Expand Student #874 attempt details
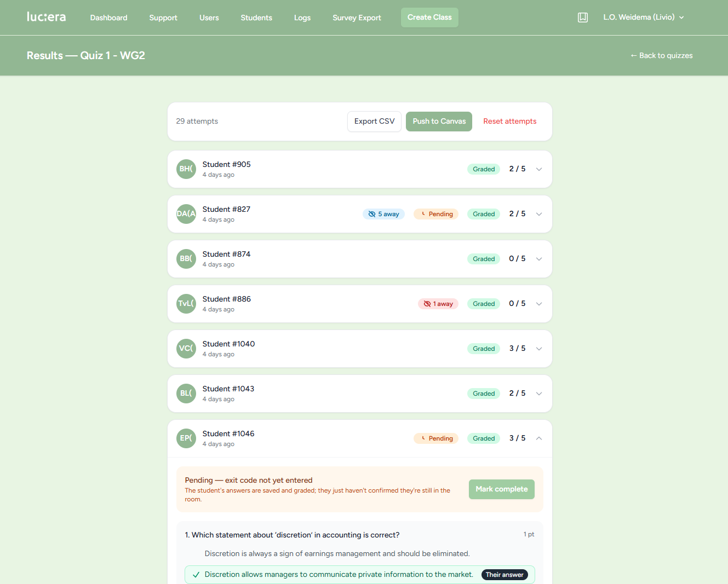This screenshot has height=584, width=728. point(539,259)
